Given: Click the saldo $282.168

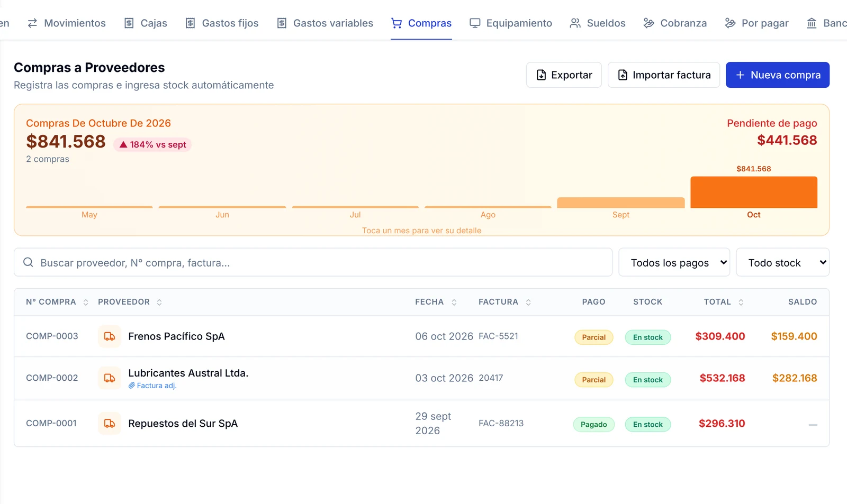Looking at the screenshot, I should point(795,378).
